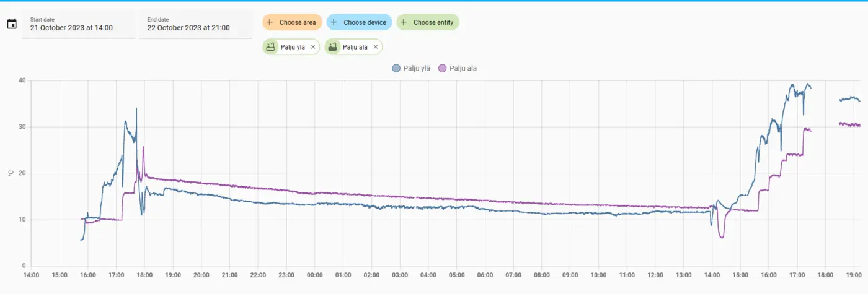Remove the Palju ylä entity chip

[x=313, y=47]
